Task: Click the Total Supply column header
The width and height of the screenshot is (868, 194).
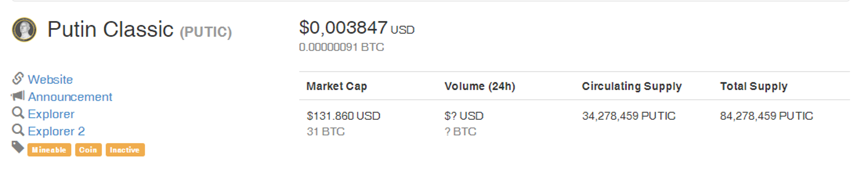Action: tap(754, 86)
